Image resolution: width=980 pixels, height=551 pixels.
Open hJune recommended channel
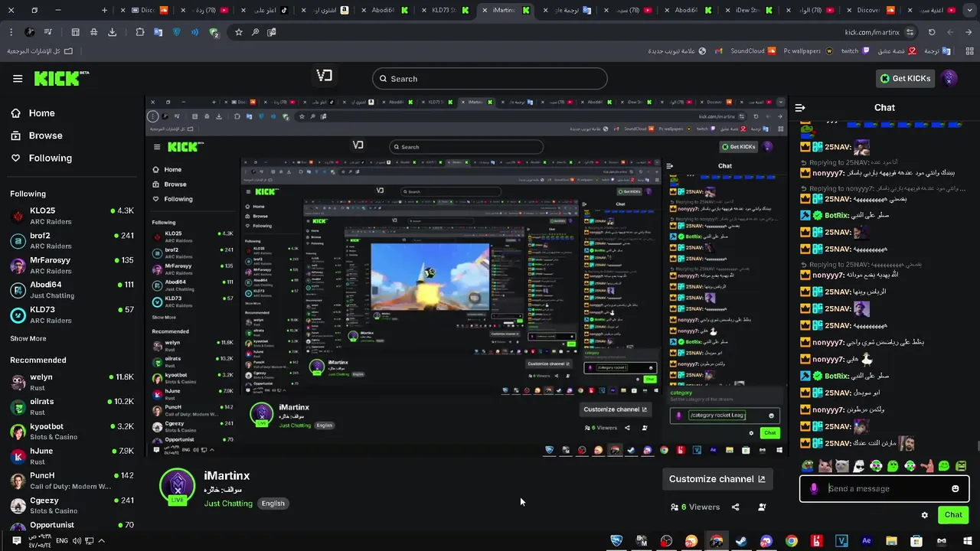tap(72, 455)
